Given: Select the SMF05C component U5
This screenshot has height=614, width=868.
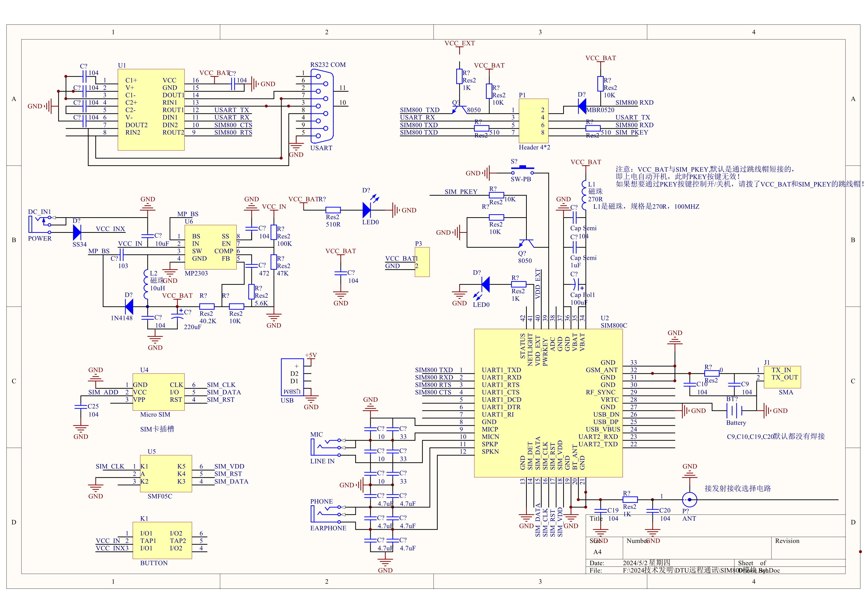Looking at the screenshot, I should point(166,474).
